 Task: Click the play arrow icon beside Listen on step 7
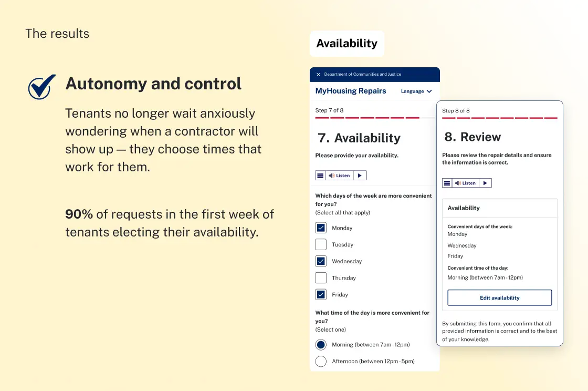pyautogui.click(x=360, y=175)
